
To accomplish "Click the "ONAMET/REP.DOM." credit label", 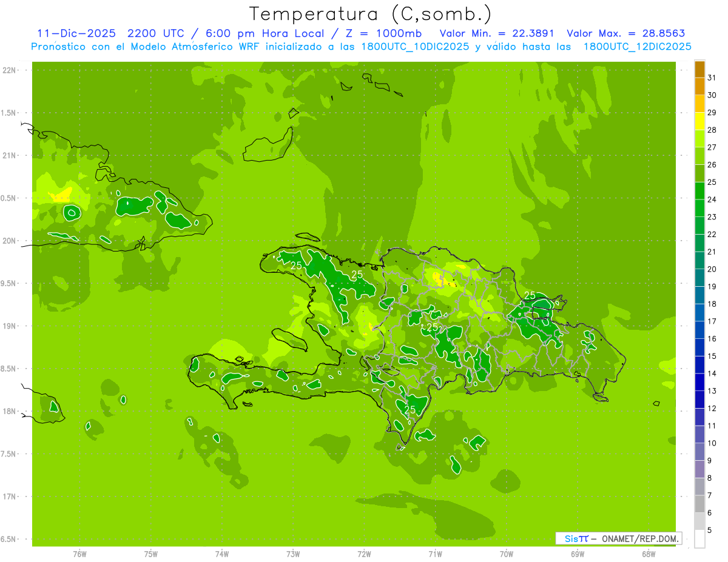I will 640,538.
